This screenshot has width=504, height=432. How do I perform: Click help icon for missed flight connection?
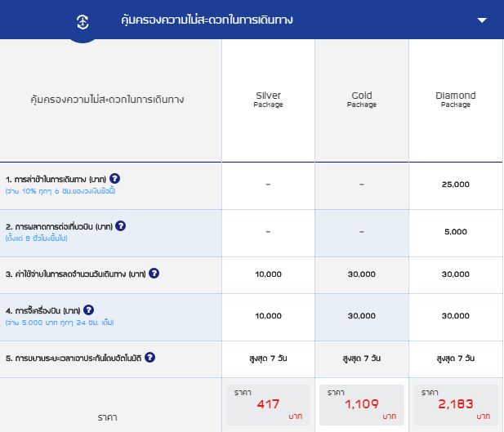tap(121, 225)
